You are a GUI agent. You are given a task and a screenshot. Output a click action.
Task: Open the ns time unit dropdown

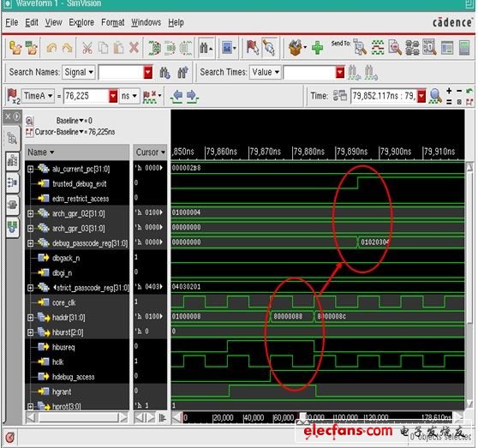pyautogui.click(x=129, y=96)
